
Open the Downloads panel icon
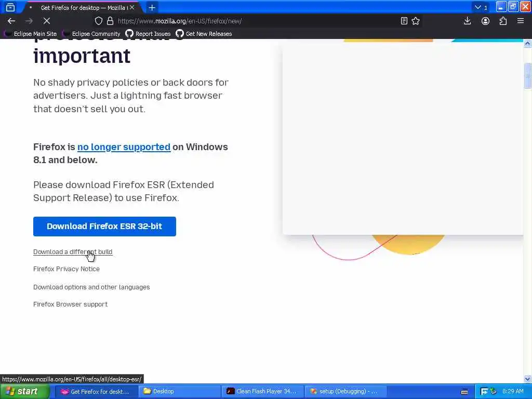[467, 21]
